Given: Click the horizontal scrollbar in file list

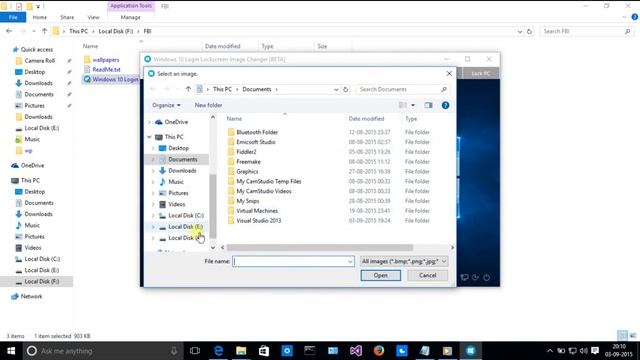Looking at the screenshot, I should pos(320,248).
